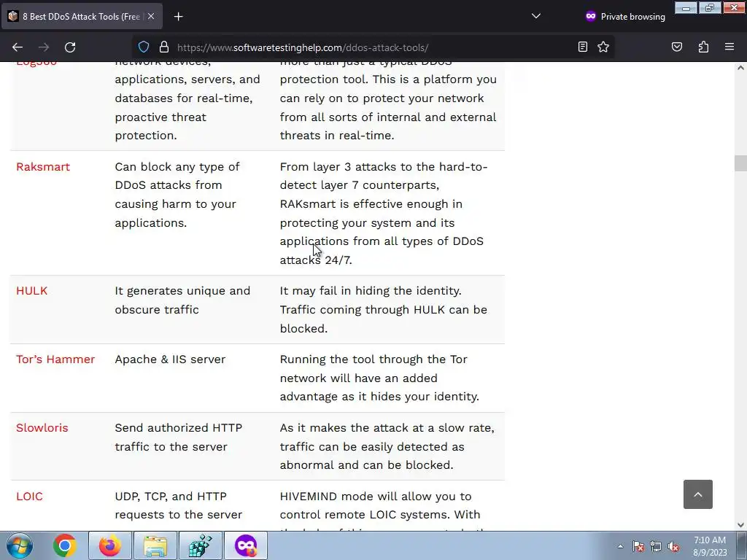Open Windows Explorer folder on taskbar
Image resolution: width=747 pixels, height=560 pixels.
155,545
